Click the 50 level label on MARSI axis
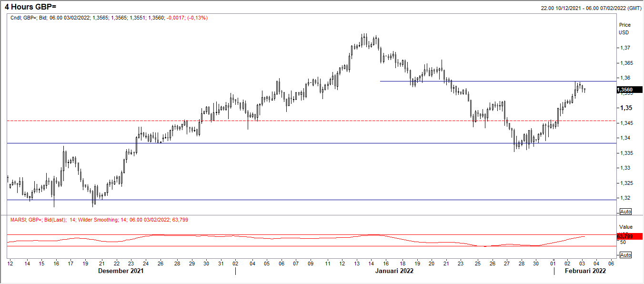Image resolution: width=644 pixels, height=284 pixels. click(x=623, y=242)
